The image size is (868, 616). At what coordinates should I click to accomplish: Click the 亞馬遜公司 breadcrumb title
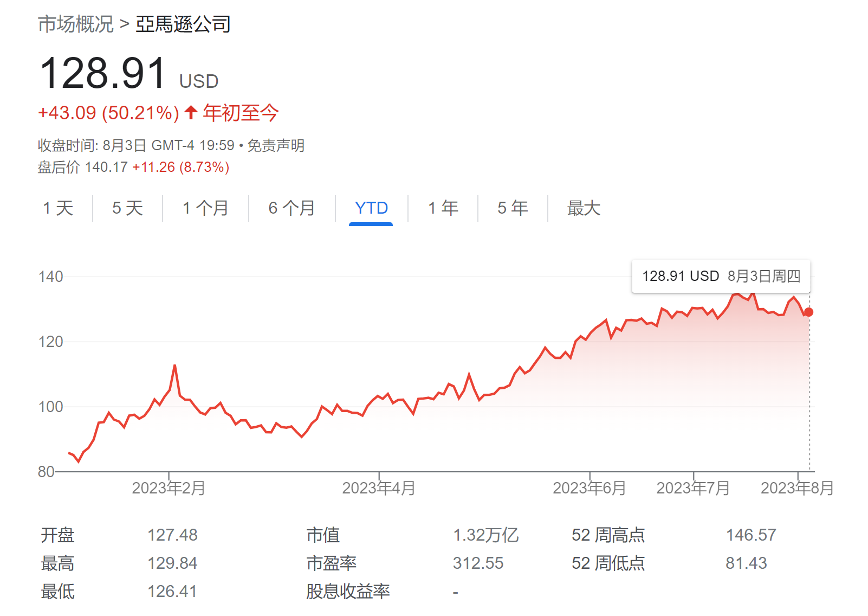tap(183, 24)
